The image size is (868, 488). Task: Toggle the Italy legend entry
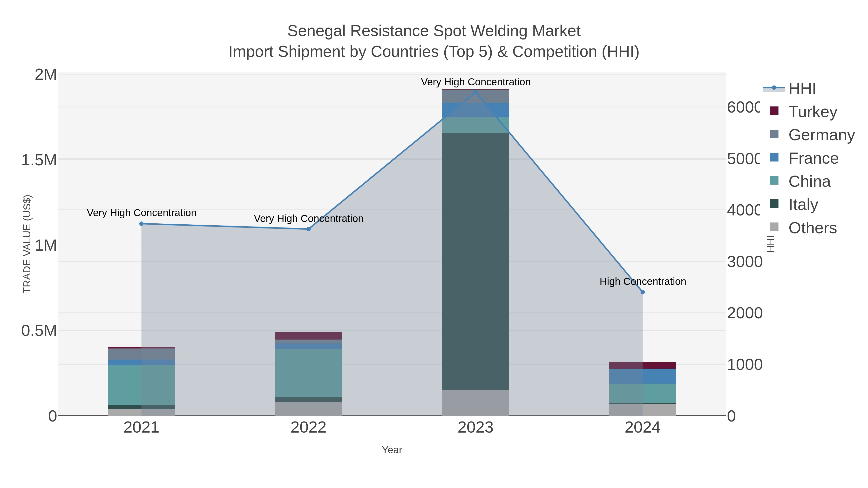pyautogui.click(x=793, y=204)
